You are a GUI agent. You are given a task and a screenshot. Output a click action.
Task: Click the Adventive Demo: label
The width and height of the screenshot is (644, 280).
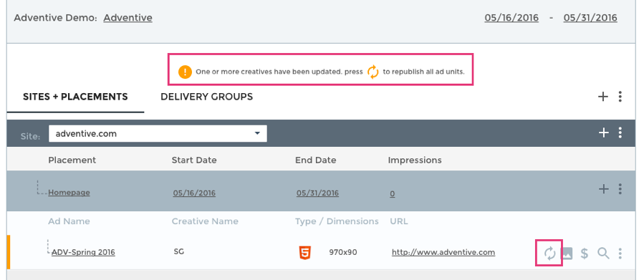point(55,18)
